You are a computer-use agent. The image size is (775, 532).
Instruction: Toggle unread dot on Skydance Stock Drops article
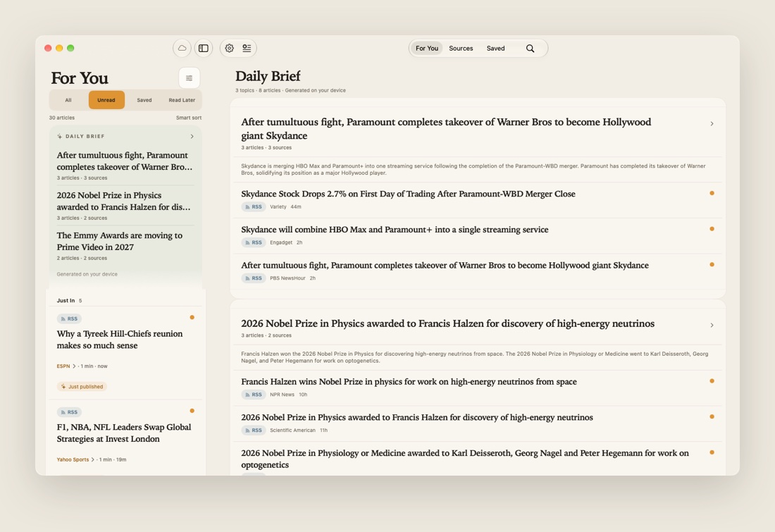(712, 193)
